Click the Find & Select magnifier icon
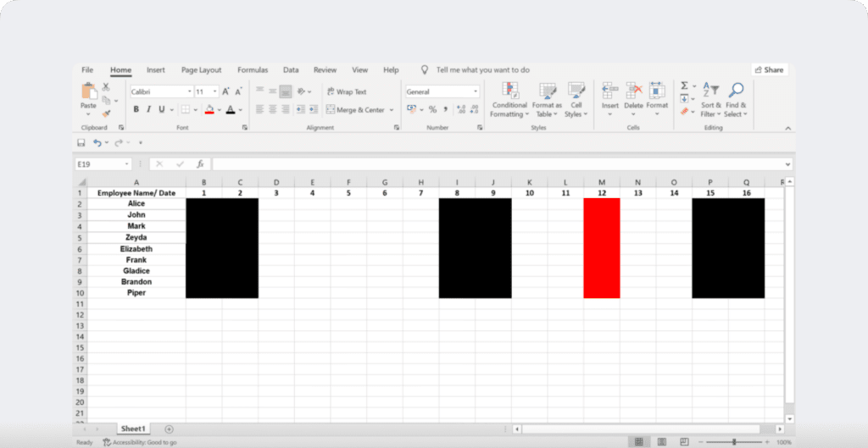Screen dimensions: 868x448 click(x=736, y=91)
